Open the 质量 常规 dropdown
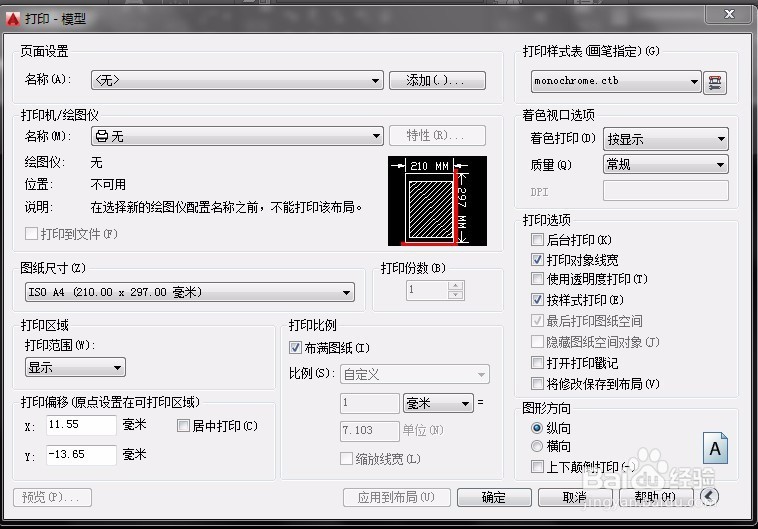Image resolution: width=758 pixels, height=529 pixels. point(666,164)
